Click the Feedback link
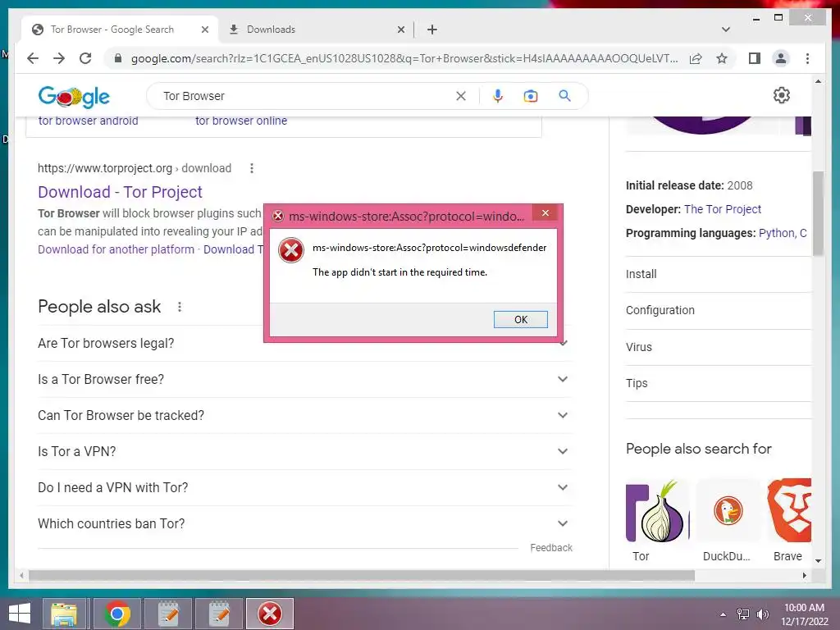Viewport: 840px width, 630px height. (551, 547)
